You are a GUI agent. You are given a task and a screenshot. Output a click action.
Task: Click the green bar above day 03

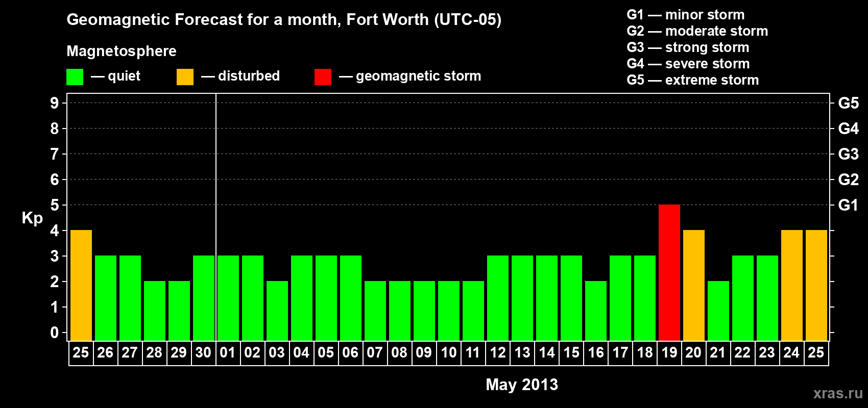[x=277, y=311]
